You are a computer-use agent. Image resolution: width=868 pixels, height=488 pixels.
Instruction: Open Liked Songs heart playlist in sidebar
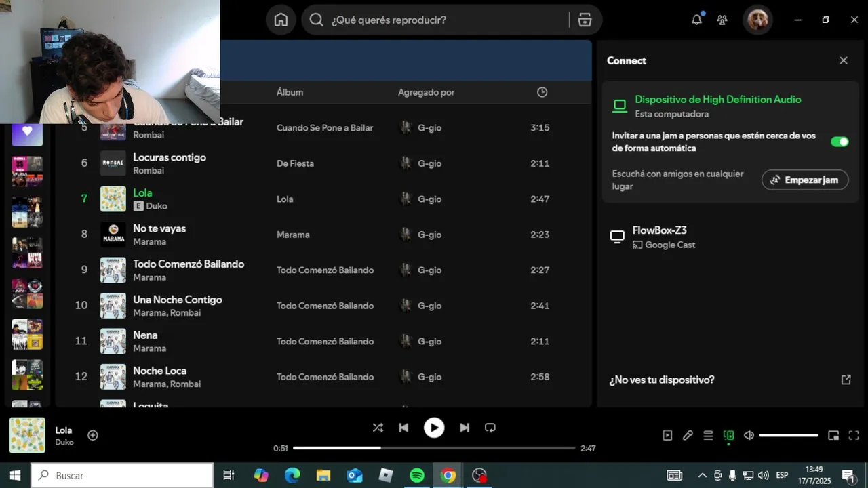(27, 131)
